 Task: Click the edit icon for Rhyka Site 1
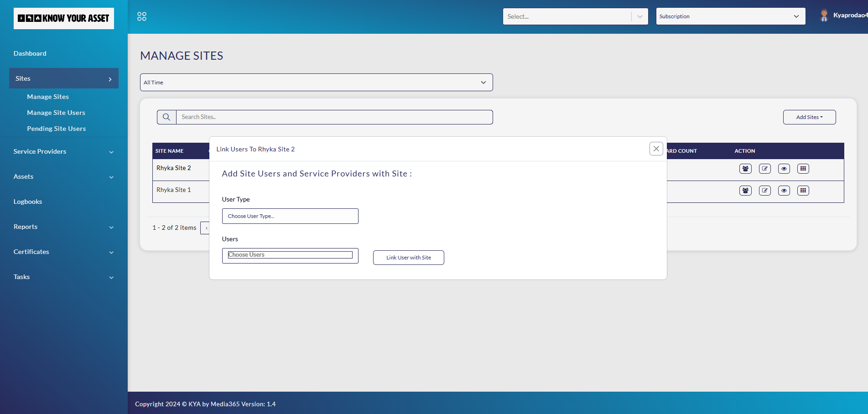(765, 191)
